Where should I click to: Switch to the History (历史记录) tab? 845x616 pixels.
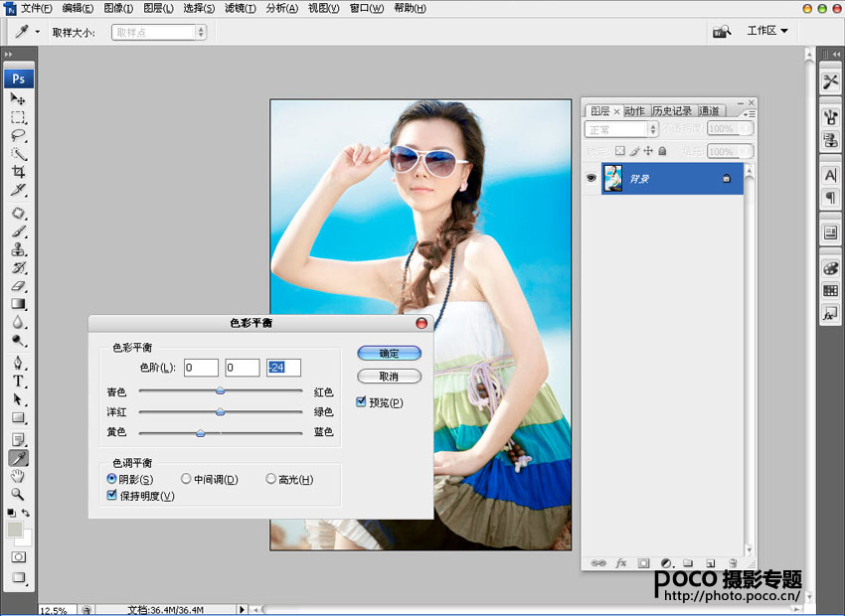click(672, 111)
